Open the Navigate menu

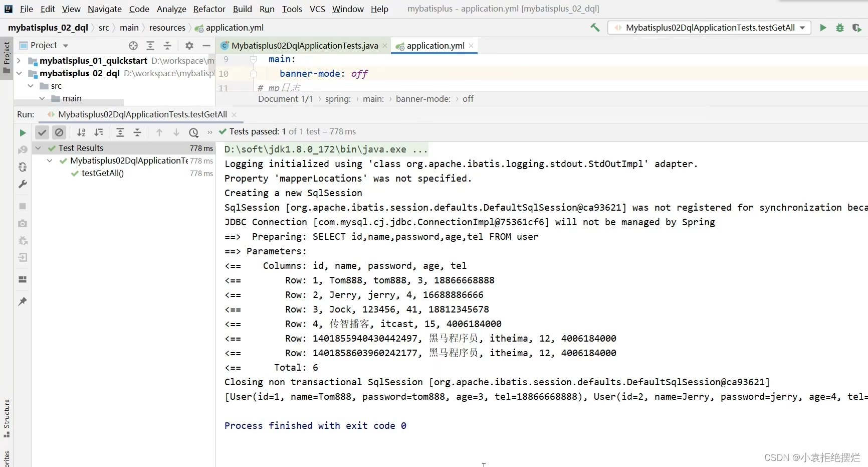pos(104,9)
